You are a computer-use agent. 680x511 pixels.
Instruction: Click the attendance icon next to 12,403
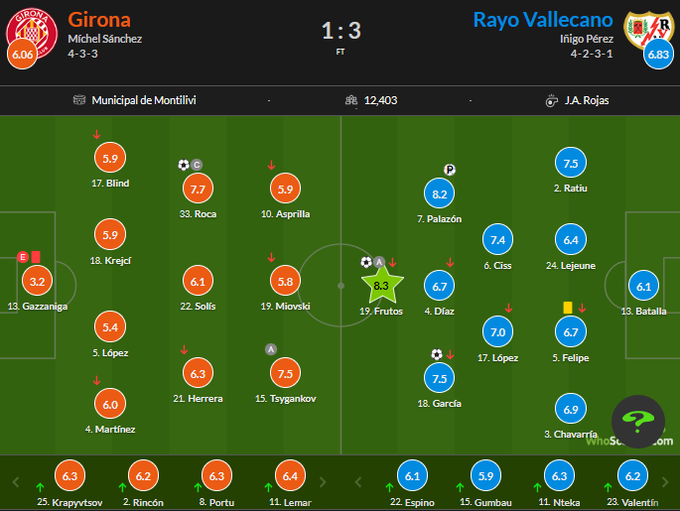(351, 100)
